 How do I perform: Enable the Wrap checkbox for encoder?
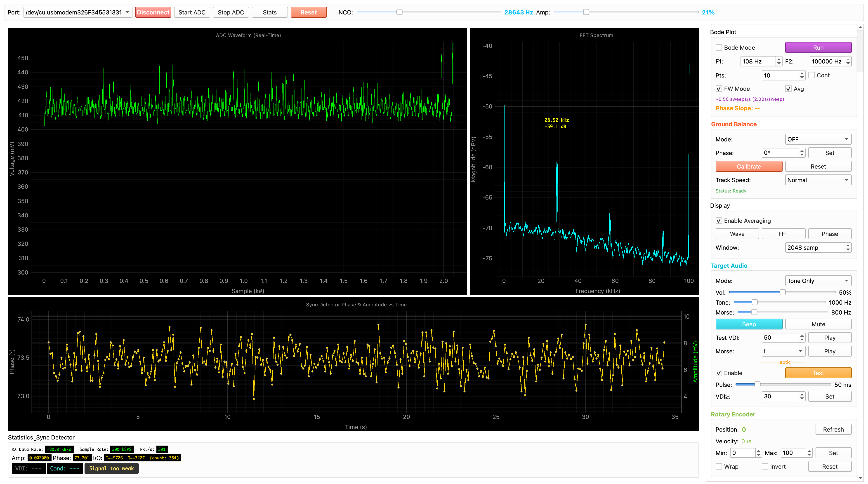[x=719, y=466]
